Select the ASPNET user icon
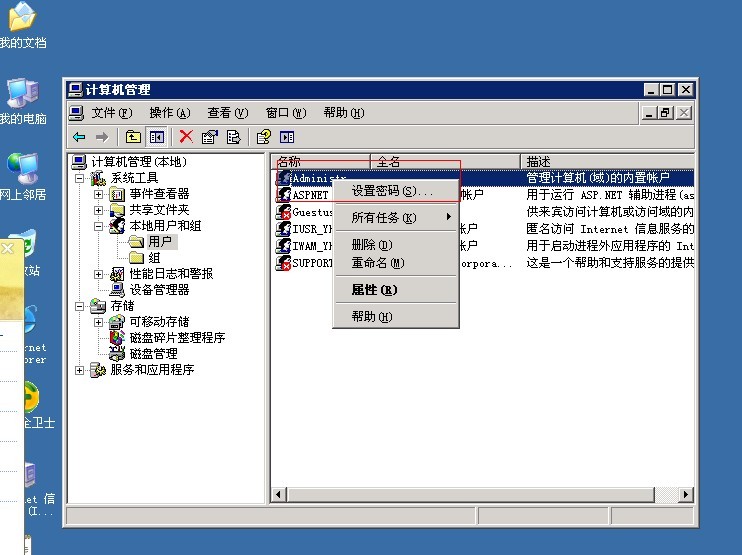Screen dimensions: 742x555 point(284,194)
